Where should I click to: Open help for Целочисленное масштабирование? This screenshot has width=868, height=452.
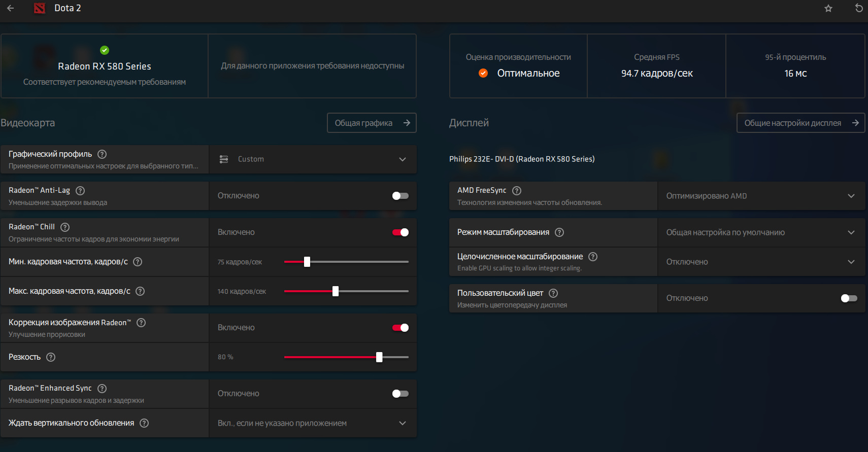[593, 257]
